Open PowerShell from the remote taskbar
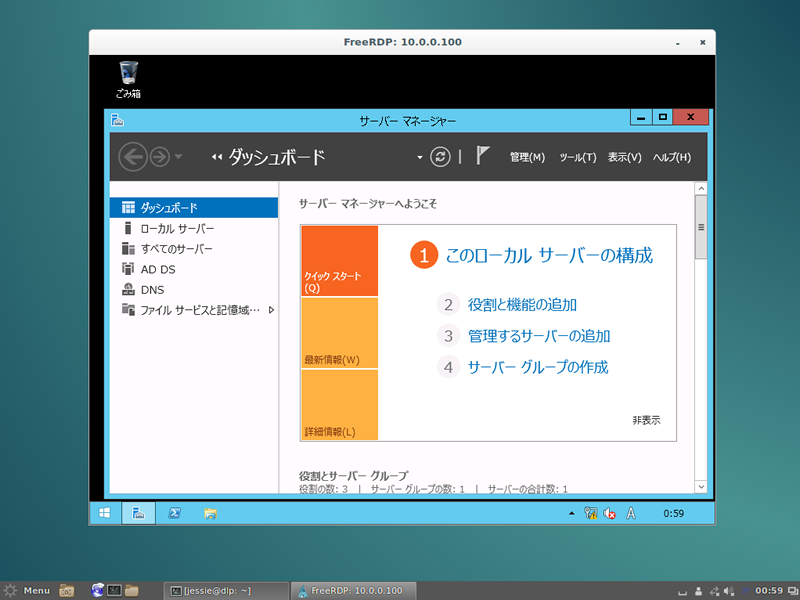This screenshot has width=800, height=600. [174, 513]
